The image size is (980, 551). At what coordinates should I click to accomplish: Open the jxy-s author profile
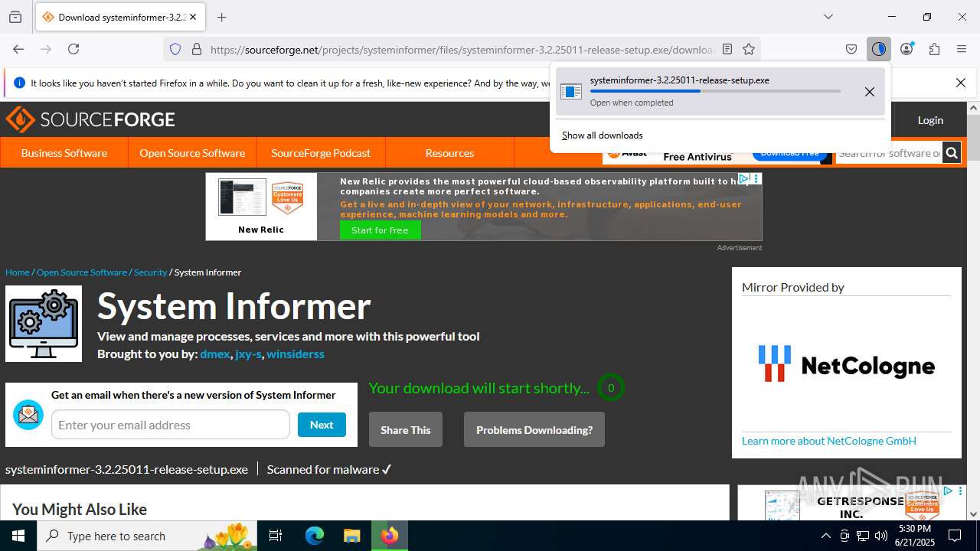click(248, 354)
